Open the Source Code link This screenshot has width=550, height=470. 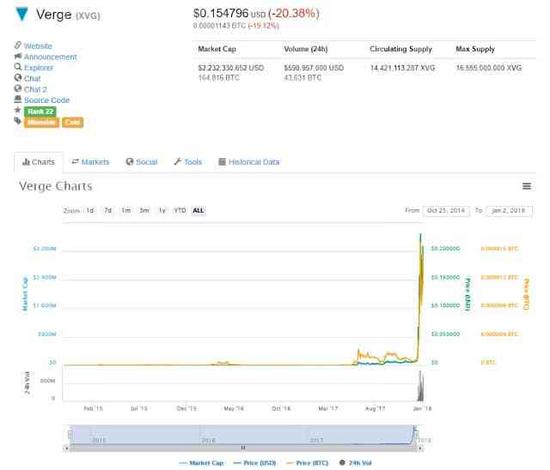coord(47,100)
